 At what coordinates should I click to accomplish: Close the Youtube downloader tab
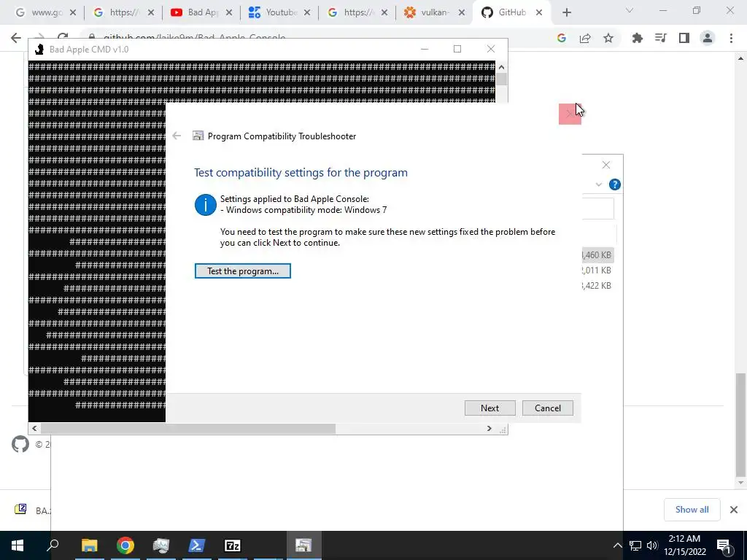click(307, 12)
